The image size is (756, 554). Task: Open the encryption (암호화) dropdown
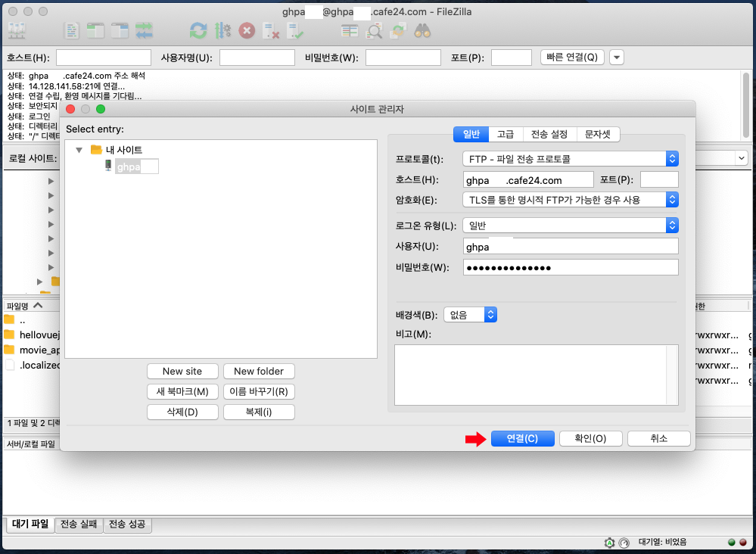[x=571, y=200]
